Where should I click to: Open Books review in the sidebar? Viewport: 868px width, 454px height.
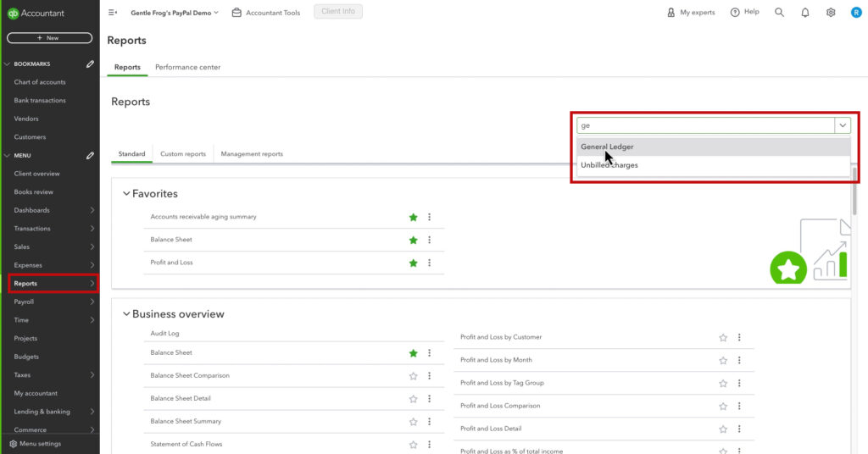coord(34,192)
